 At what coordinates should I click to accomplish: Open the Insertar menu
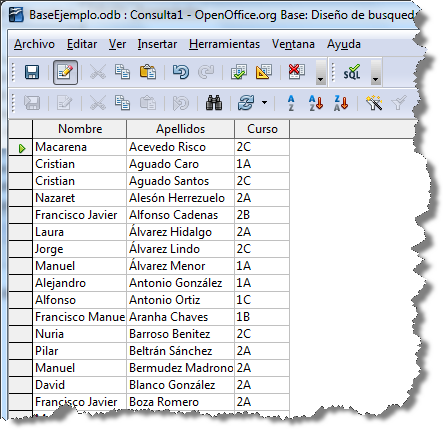(157, 44)
